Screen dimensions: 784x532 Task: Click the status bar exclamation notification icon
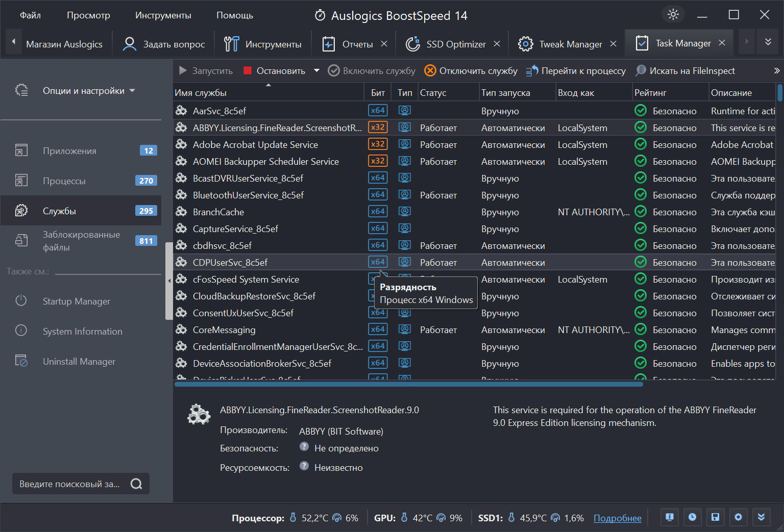click(670, 517)
